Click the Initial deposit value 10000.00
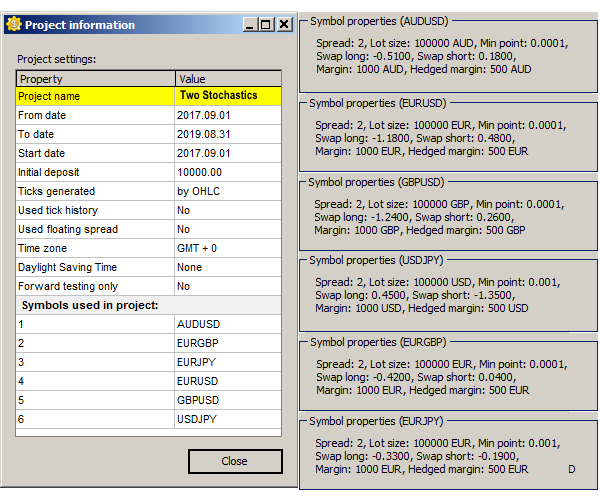This screenshot has height=500, width=600. coord(199,172)
